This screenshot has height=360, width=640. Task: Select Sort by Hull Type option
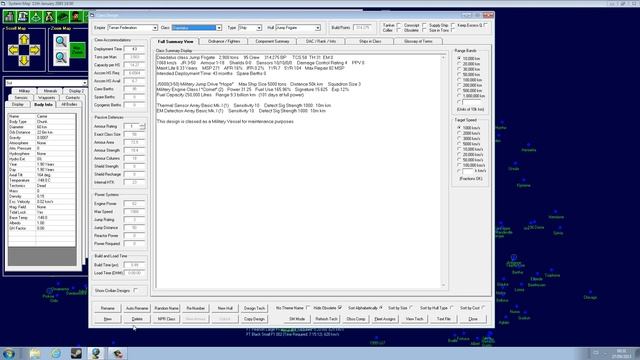coord(451,308)
